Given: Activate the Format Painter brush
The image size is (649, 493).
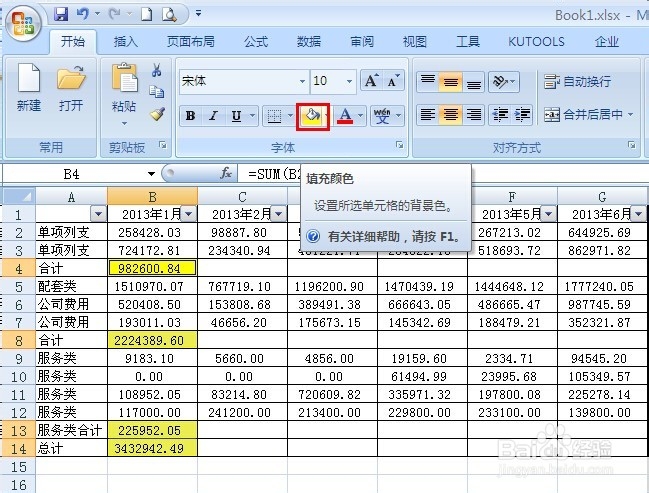Looking at the screenshot, I should (157, 114).
